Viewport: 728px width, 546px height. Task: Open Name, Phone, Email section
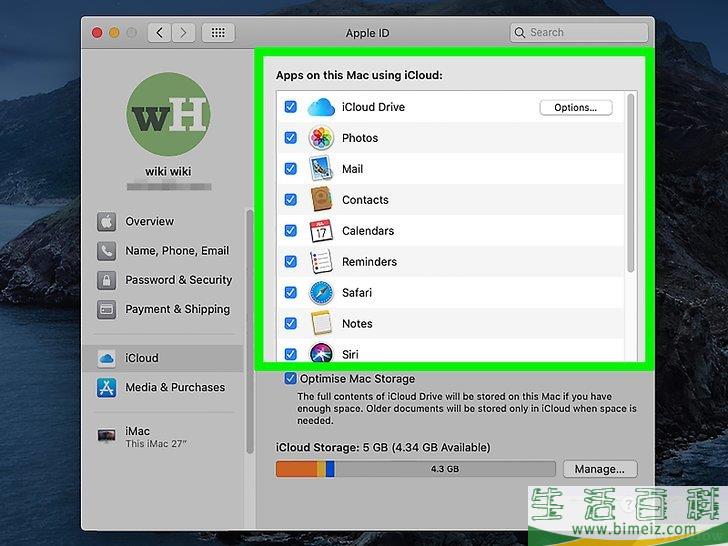click(163, 251)
